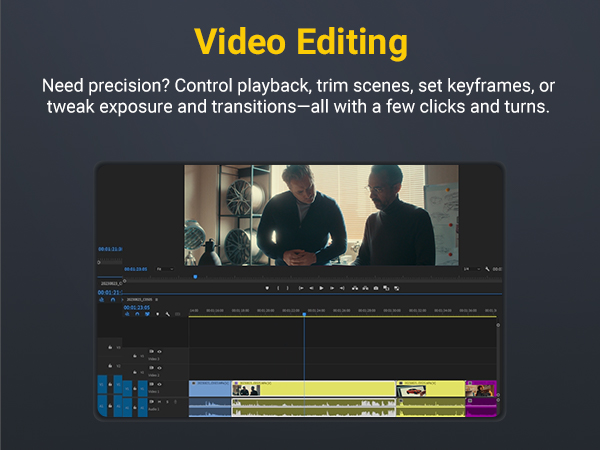This screenshot has width=600, height=450.
Task: Lock the Video 3 track
Action: point(135,356)
